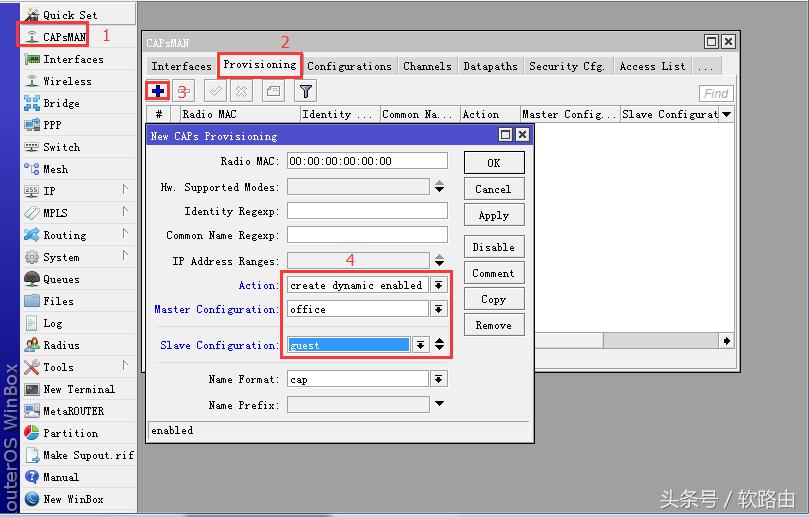
Task: Open the table columns dropdown arrow
Action: coord(726,114)
